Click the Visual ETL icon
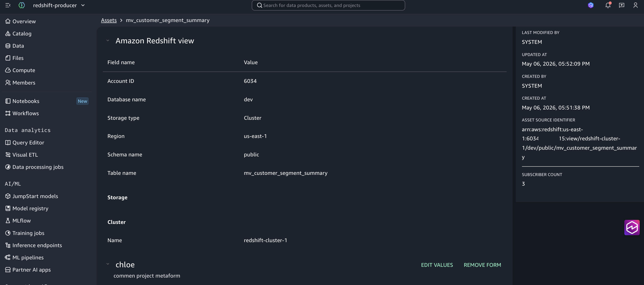Image resolution: width=644 pixels, height=285 pixels. (x=8, y=155)
